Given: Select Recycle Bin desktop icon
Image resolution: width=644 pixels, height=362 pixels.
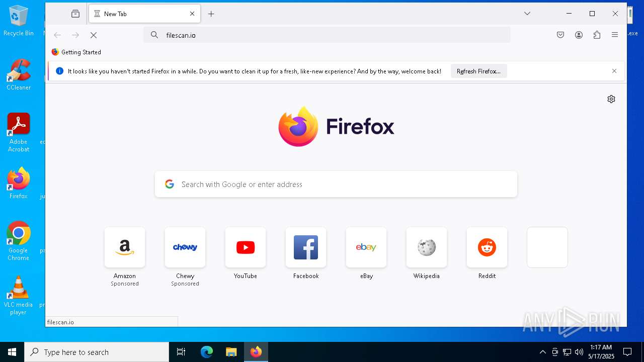Looking at the screenshot, I should 19,21.
